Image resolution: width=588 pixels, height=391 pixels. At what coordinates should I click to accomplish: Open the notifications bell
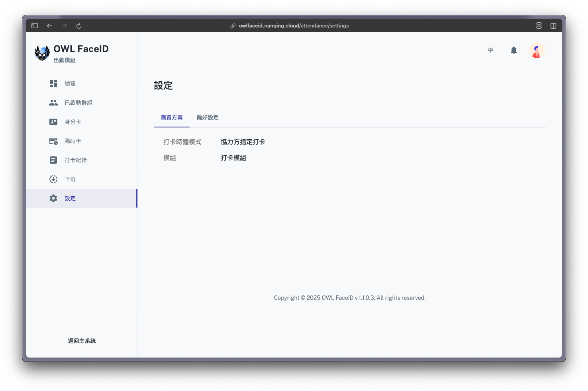(x=514, y=50)
